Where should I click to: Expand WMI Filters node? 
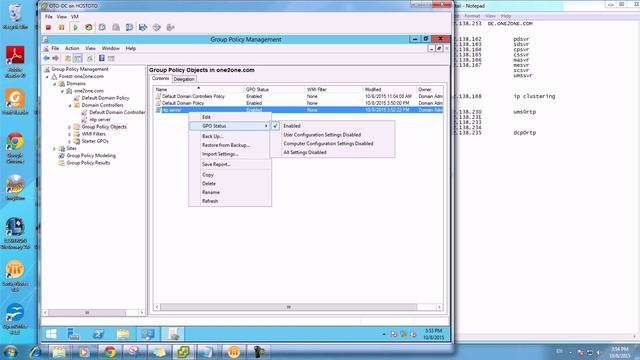(x=70, y=134)
